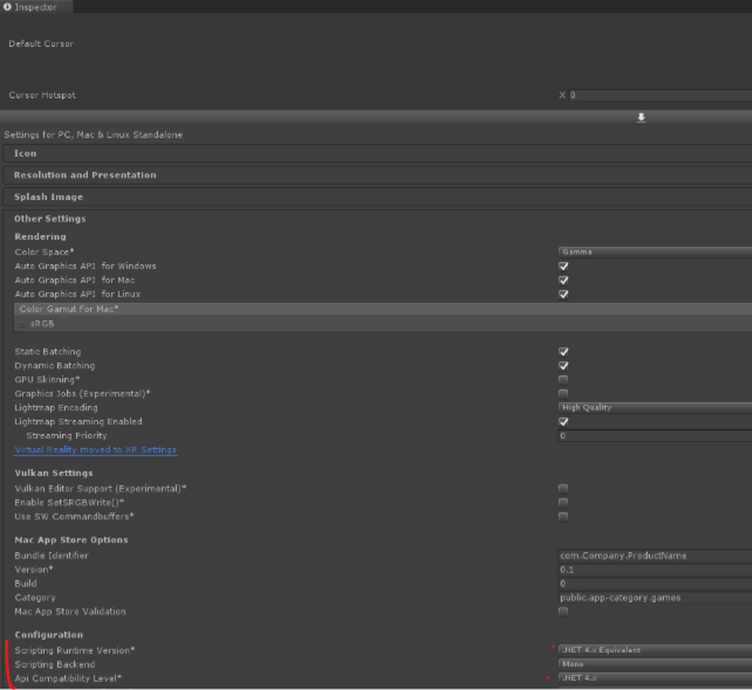Select the PC standalone platform download-arrow icon
The height and width of the screenshot is (690, 752).
click(x=641, y=117)
